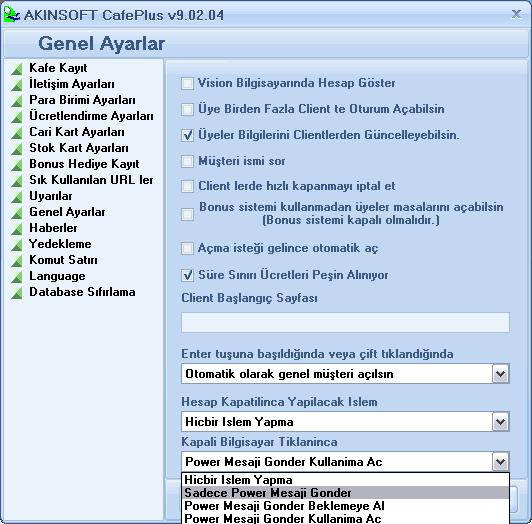The height and width of the screenshot is (524, 532).
Task: Click the green icon next to Language
Action: click(17, 277)
